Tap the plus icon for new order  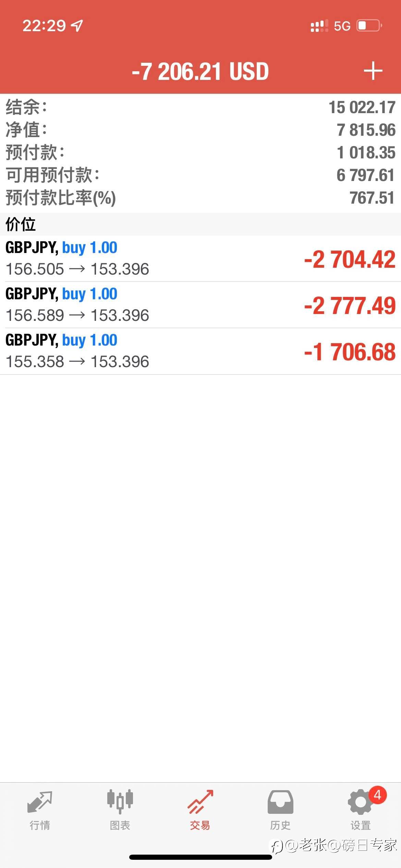click(373, 71)
